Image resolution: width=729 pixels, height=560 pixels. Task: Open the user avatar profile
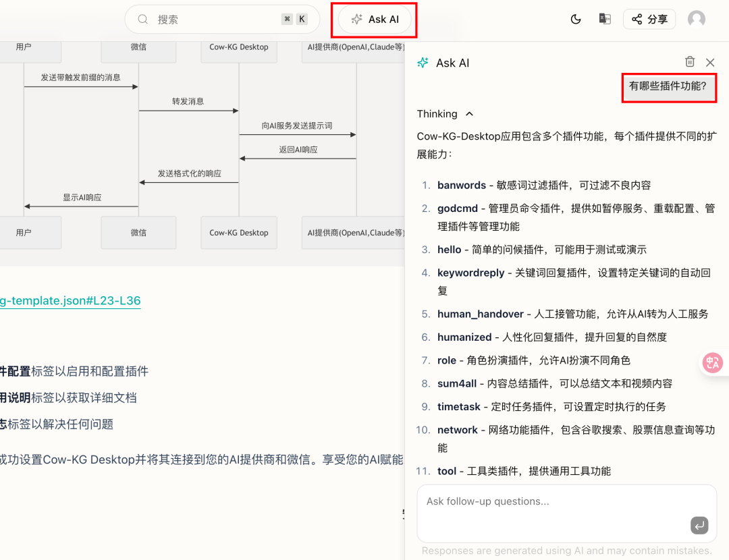(696, 19)
